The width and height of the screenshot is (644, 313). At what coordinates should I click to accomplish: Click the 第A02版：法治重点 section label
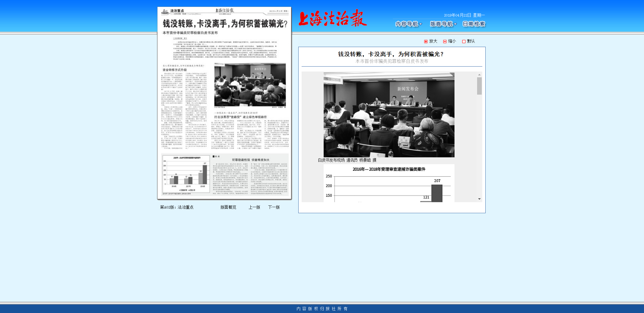coord(177,207)
